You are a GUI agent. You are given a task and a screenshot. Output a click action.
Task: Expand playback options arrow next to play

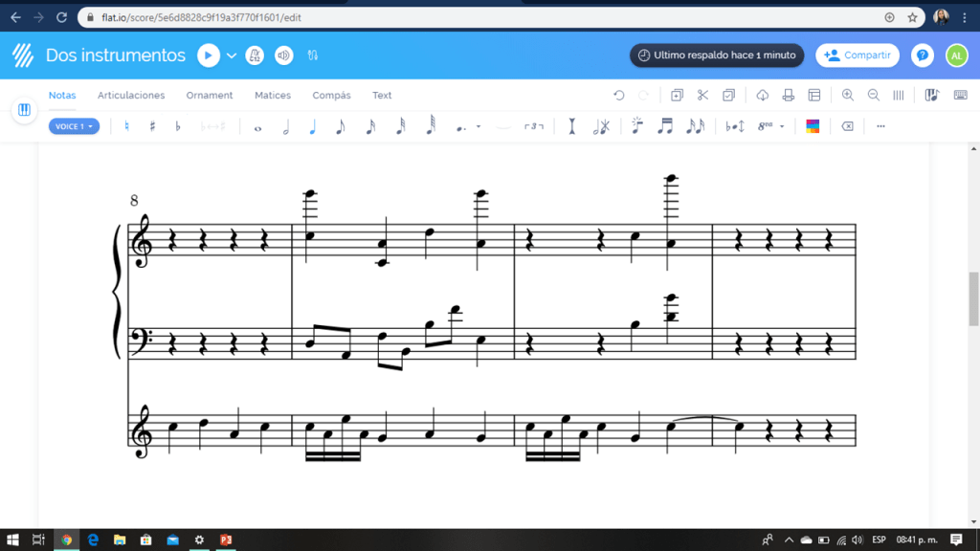tap(232, 55)
